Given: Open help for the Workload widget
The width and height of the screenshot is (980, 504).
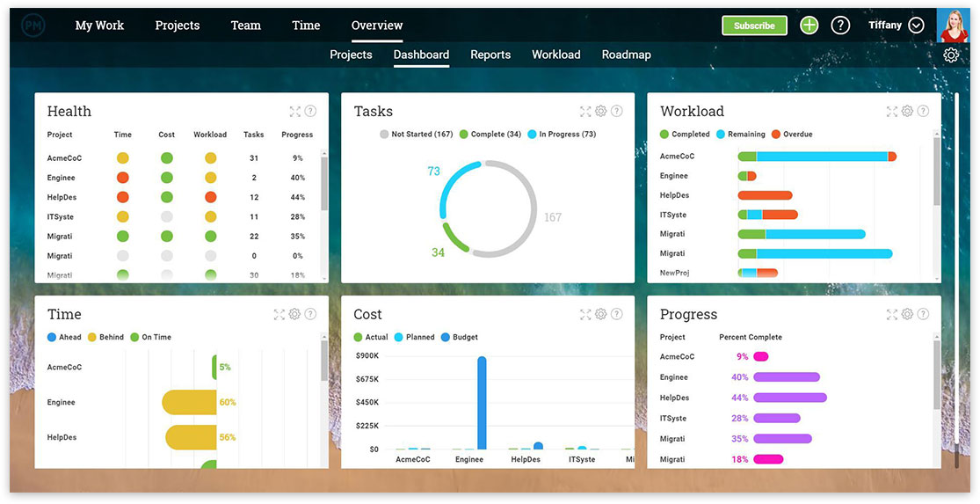Looking at the screenshot, I should pyautogui.click(x=923, y=112).
